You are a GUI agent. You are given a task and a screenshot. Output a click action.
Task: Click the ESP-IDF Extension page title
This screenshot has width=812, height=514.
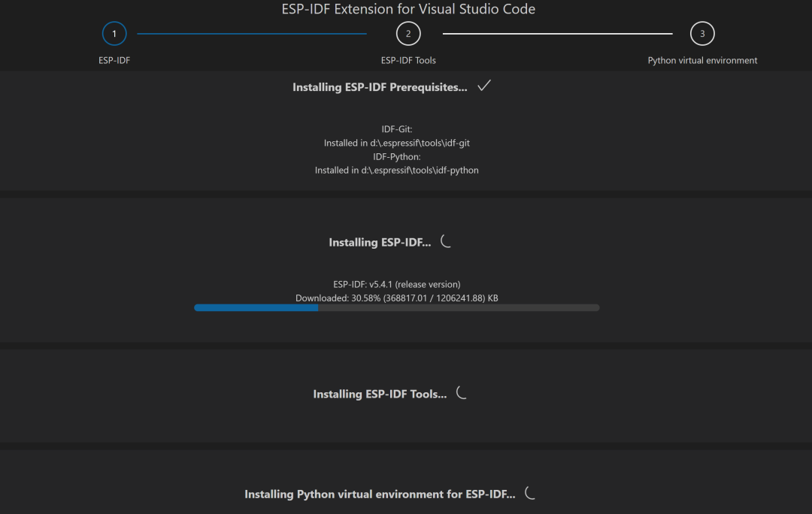click(408, 10)
